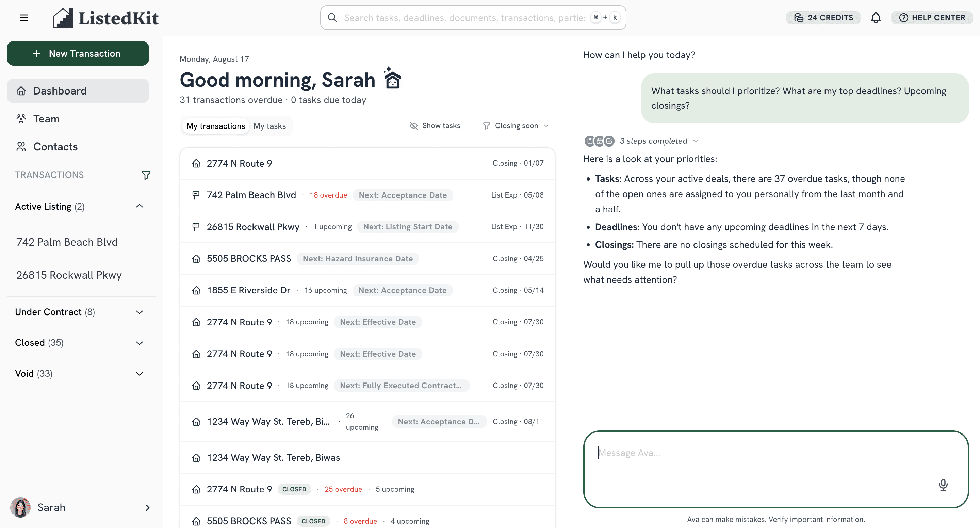Viewport: 980px width, 528px height.
Task: Open the Transactions filter funnel icon
Action: (146, 175)
